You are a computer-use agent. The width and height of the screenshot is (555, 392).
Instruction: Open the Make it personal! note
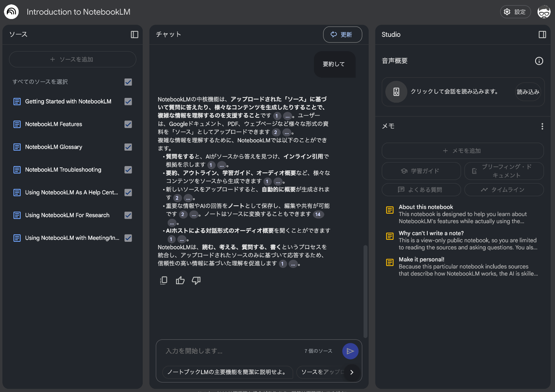[462, 266]
